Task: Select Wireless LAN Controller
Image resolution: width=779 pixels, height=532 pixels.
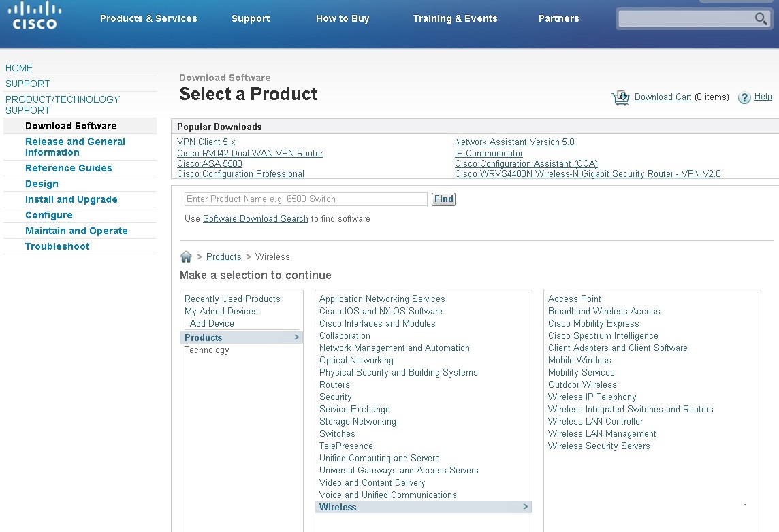Action: (595, 421)
